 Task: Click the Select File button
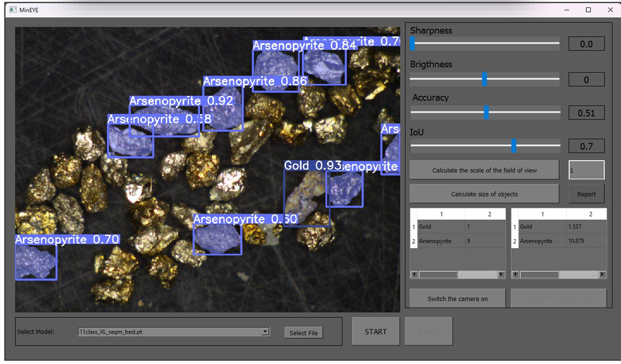coord(304,333)
